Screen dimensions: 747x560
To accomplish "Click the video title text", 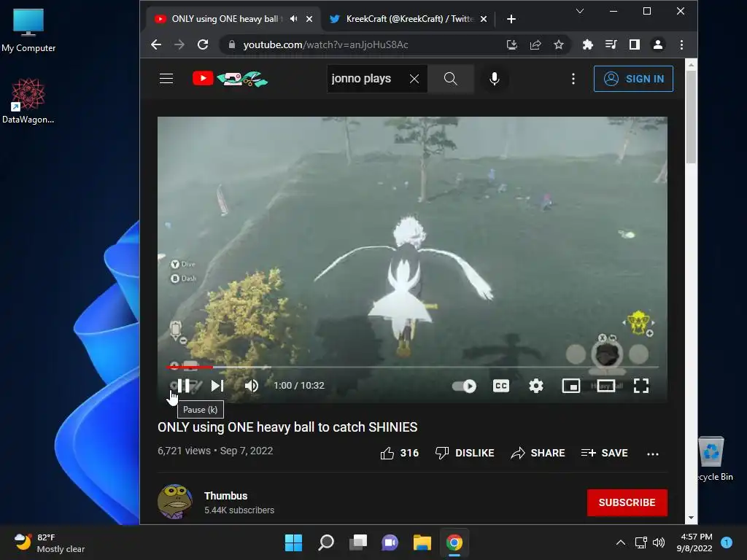I will [287, 427].
